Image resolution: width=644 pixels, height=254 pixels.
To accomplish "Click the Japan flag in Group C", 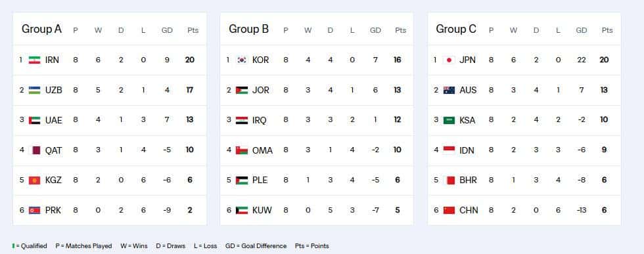I will [x=449, y=60].
